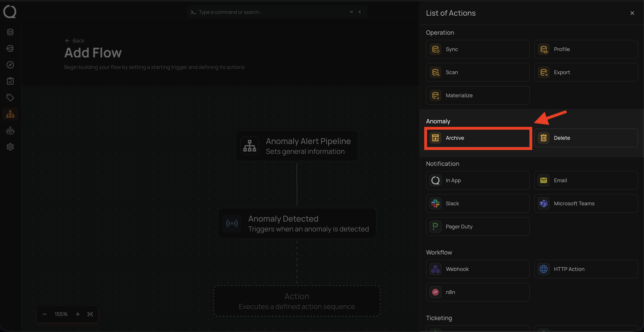Choose the n8n workflow action

click(478, 292)
